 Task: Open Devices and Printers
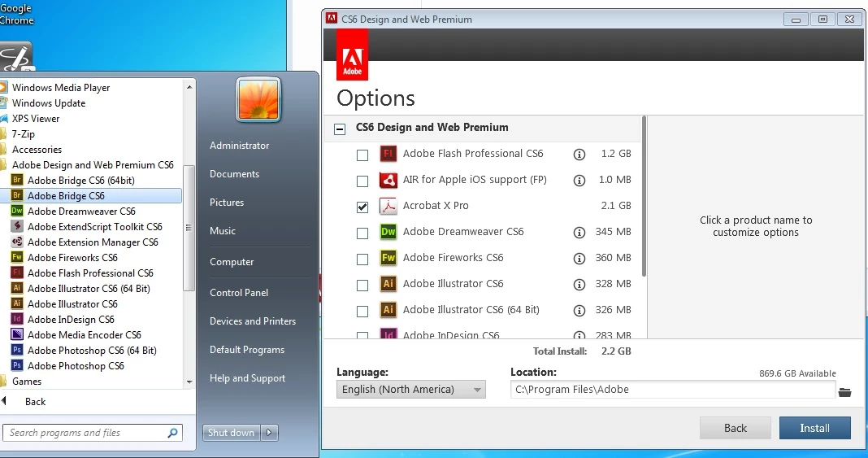pyautogui.click(x=253, y=321)
